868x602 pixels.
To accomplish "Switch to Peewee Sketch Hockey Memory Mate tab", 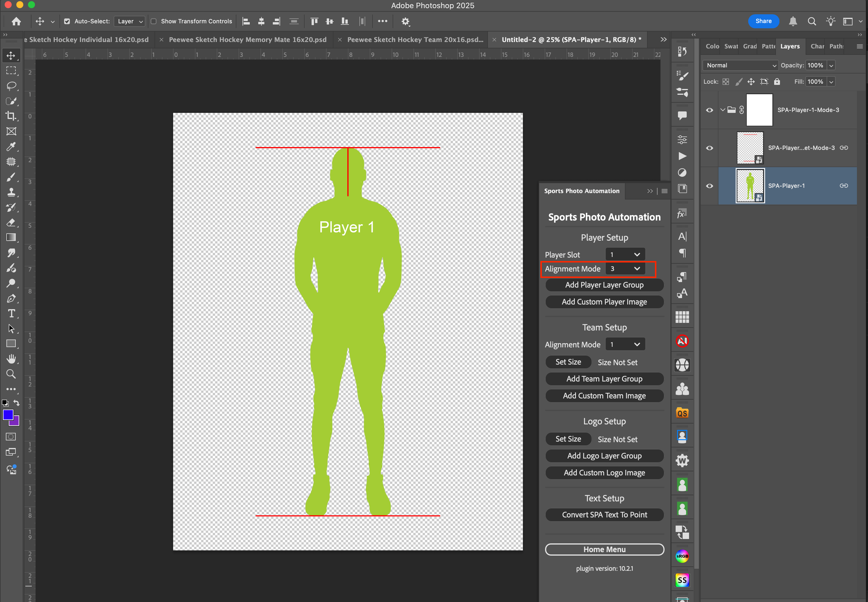I will [x=247, y=40].
